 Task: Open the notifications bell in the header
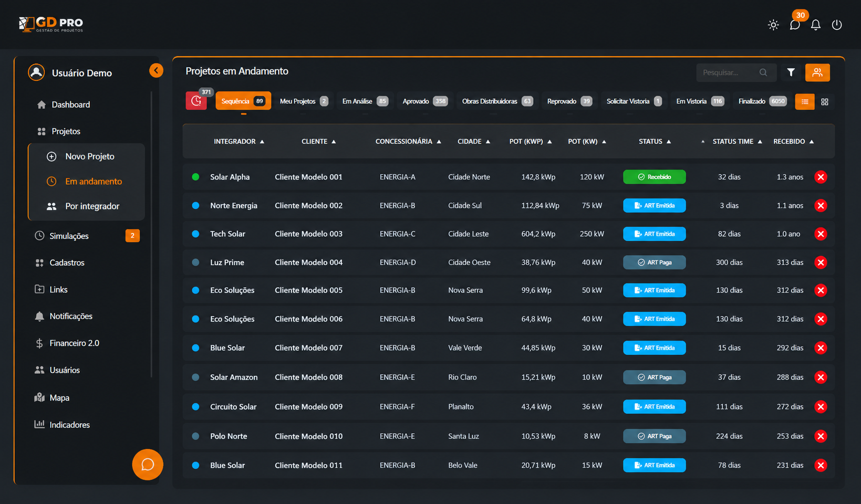(x=815, y=25)
